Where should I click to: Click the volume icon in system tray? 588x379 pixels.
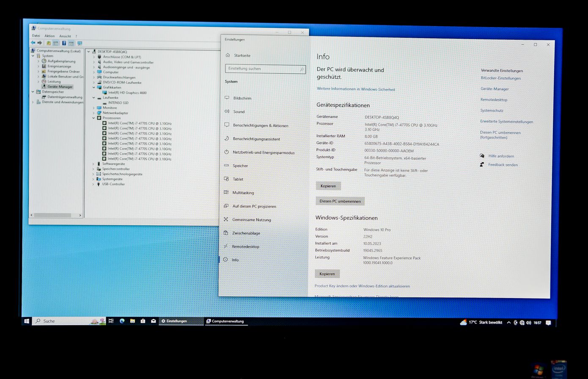click(x=528, y=323)
